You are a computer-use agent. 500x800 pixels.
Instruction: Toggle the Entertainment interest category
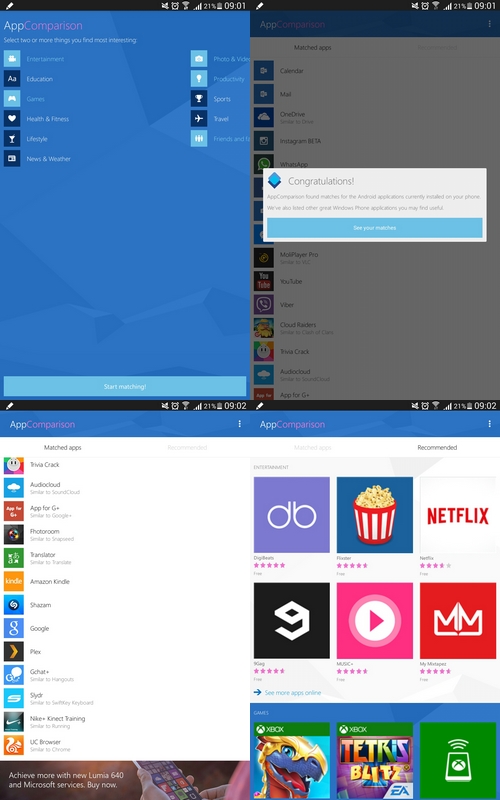pos(34,59)
